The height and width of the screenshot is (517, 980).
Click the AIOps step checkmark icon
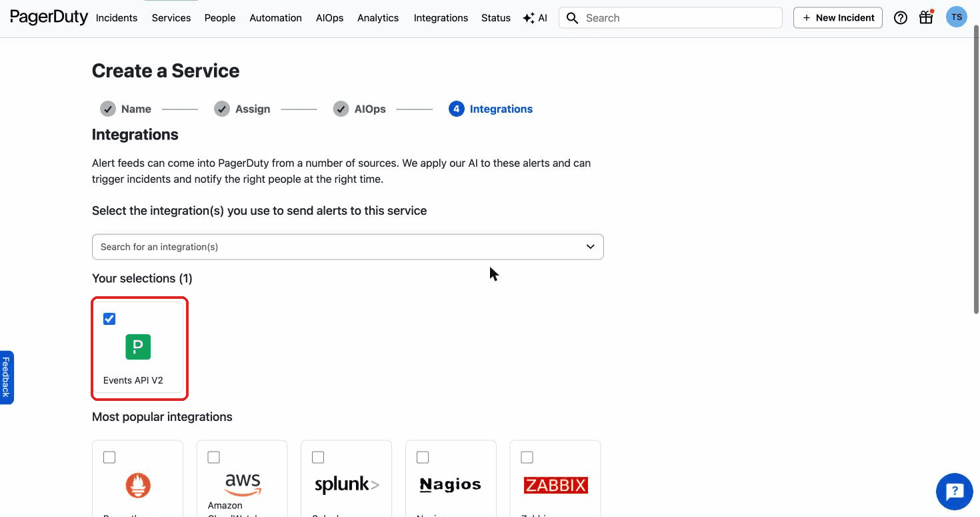pos(341,109)
